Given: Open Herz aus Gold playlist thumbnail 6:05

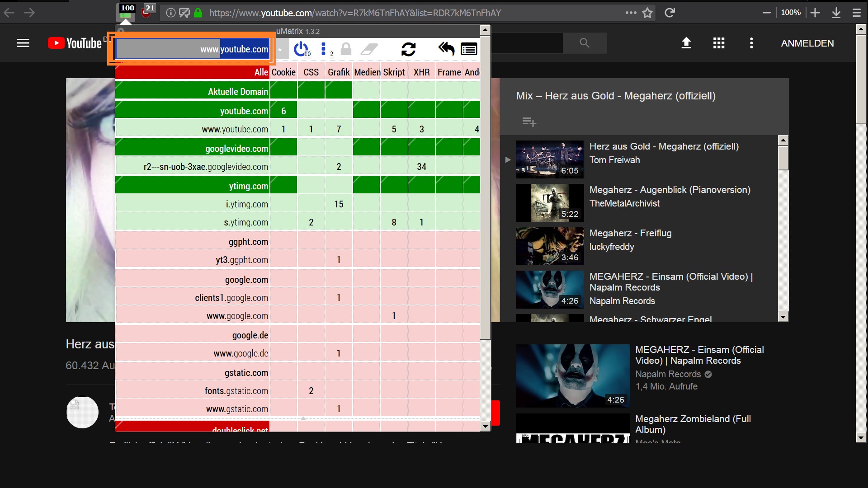Looking at the screenshot, I should pos(550,159).
